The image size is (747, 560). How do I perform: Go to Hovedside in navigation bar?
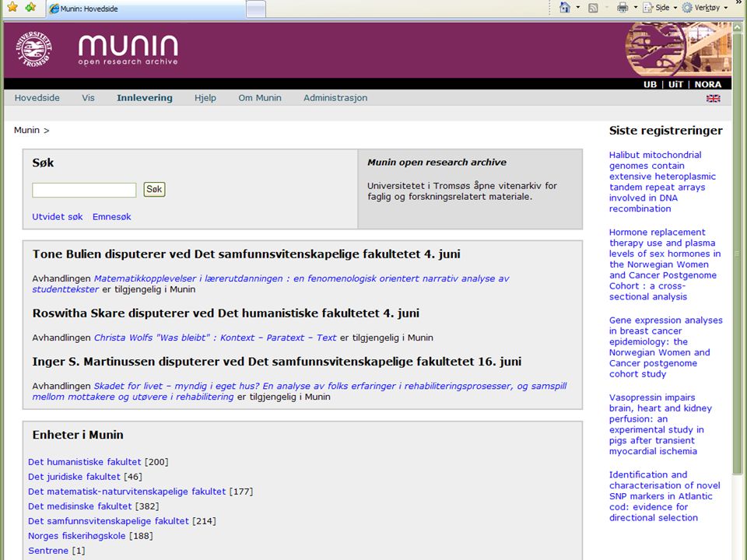tap(37, 98)
